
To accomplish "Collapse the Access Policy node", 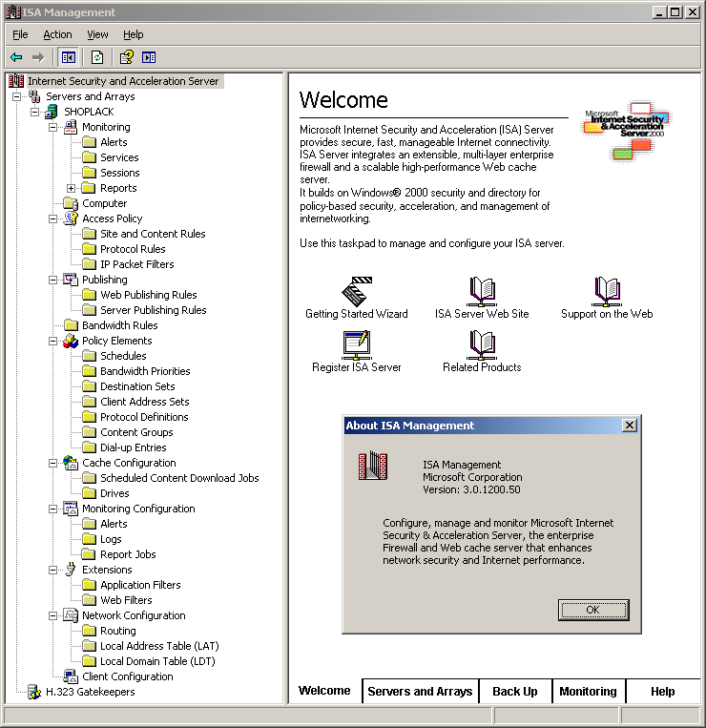I will click(x=52, y=218).
